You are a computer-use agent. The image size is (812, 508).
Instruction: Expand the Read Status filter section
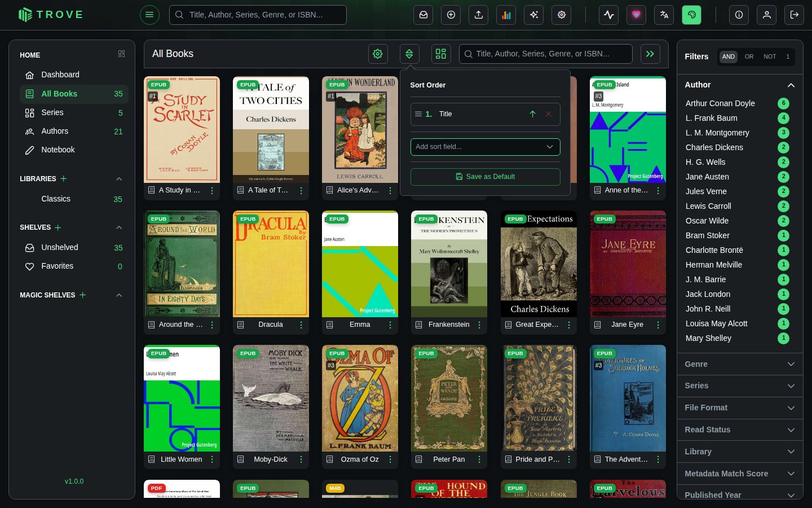(740, 430)
